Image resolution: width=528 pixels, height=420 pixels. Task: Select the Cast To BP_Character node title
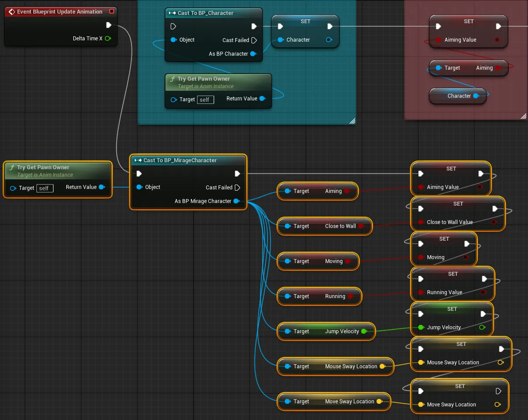click(x=206, y=13)
